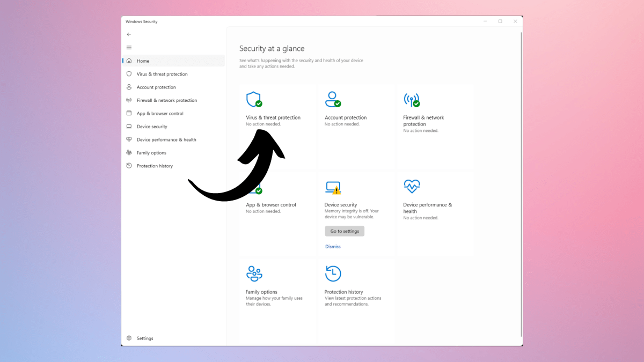Minimize the Windows Security window

tap(485, 21)
